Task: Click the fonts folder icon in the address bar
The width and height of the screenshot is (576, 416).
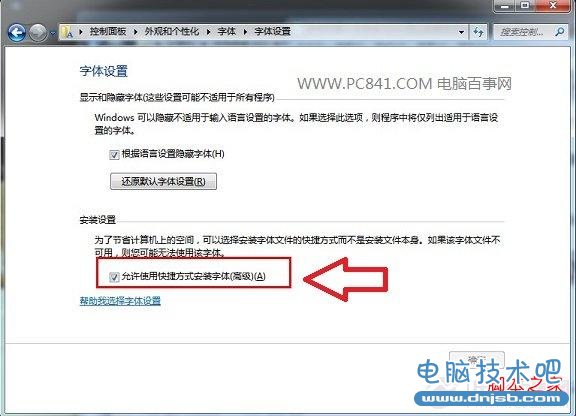Action: 67,32
